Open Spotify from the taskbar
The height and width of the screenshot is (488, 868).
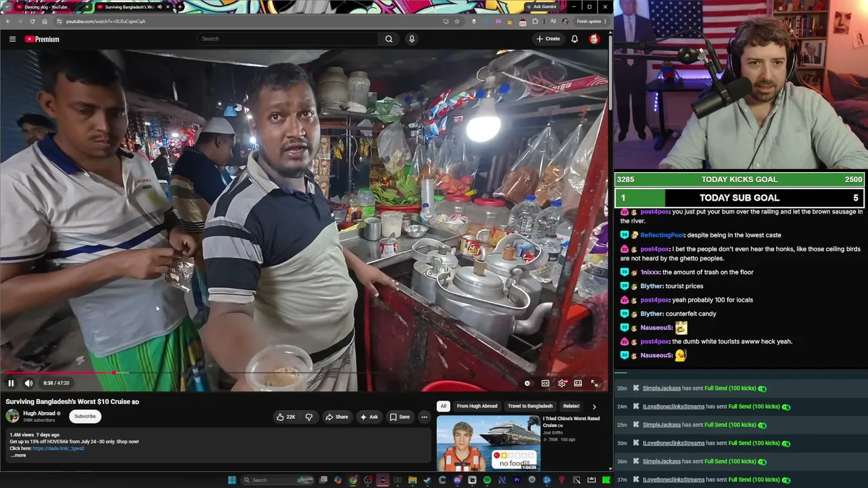[x=487, y=480]
